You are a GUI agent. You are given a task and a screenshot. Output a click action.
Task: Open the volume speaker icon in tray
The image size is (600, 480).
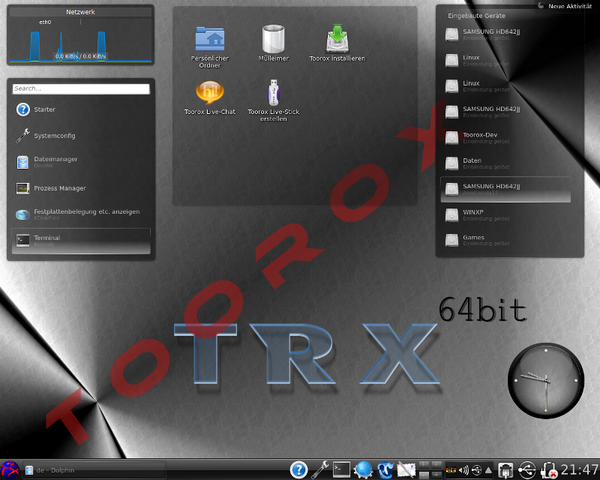pos(464,470)
